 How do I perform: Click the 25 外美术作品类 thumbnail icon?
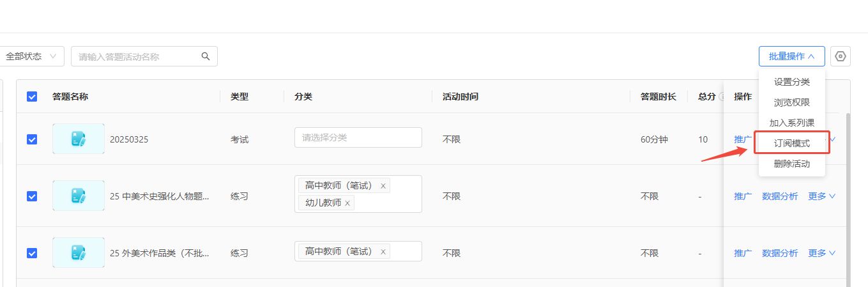click(79, 252)
